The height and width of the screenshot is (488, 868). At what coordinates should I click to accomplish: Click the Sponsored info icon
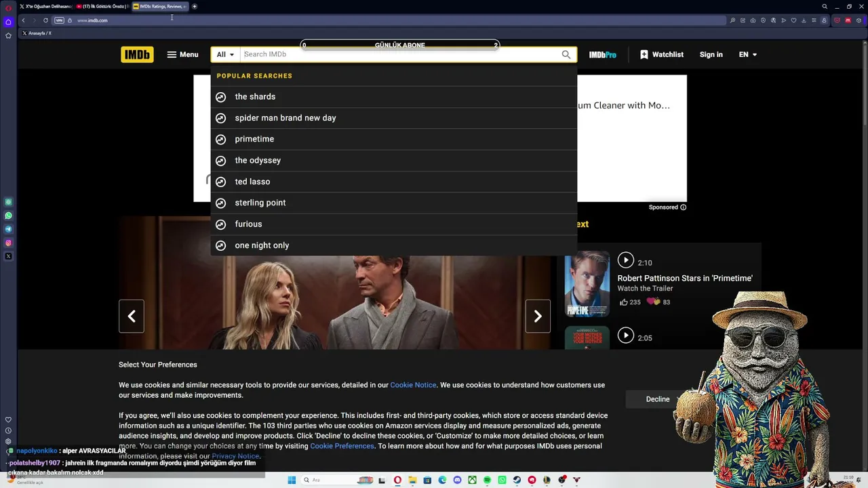pyautogui.click(x=684, y=207)
